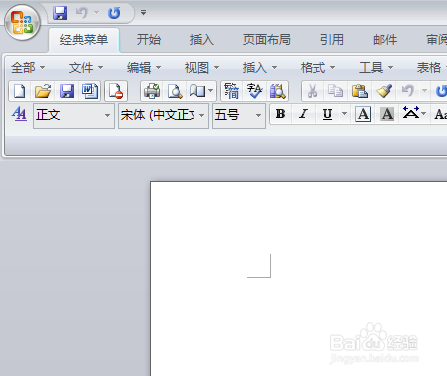Open the 五号 font size dropdown
The width and height of the screenshot is (447, 376).
pos(239,115)
